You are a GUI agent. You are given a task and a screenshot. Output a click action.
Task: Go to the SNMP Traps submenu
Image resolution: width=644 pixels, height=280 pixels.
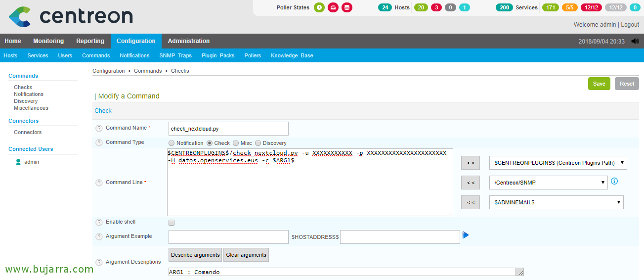pyautogui.click(x=175, y=55)
